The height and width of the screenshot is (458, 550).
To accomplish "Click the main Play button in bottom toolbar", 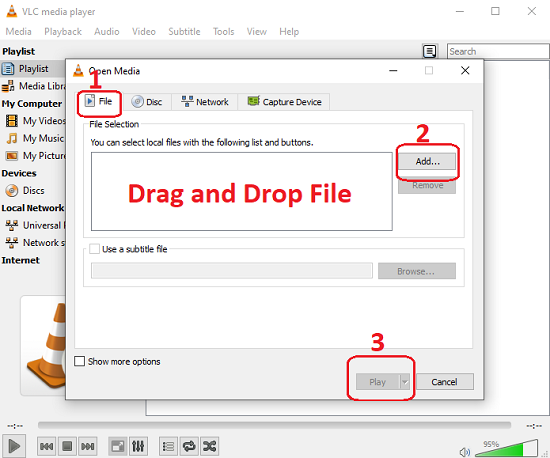I will click(14, 446).
